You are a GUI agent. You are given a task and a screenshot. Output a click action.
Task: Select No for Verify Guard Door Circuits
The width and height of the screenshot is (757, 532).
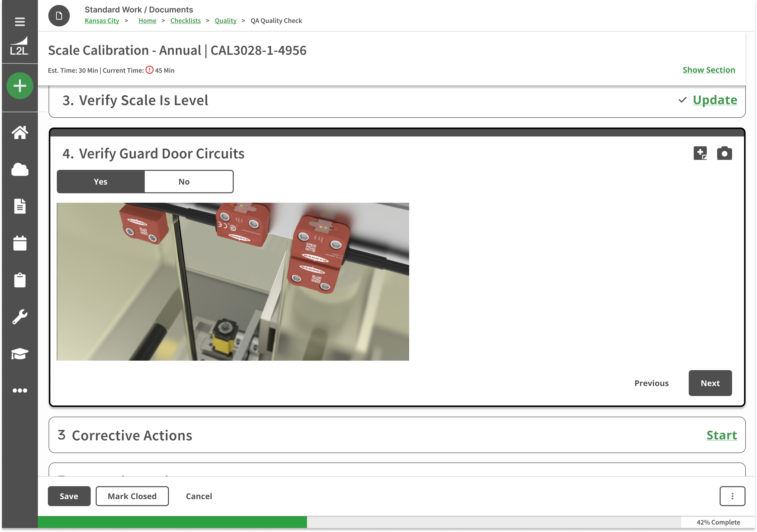point(184,181)
